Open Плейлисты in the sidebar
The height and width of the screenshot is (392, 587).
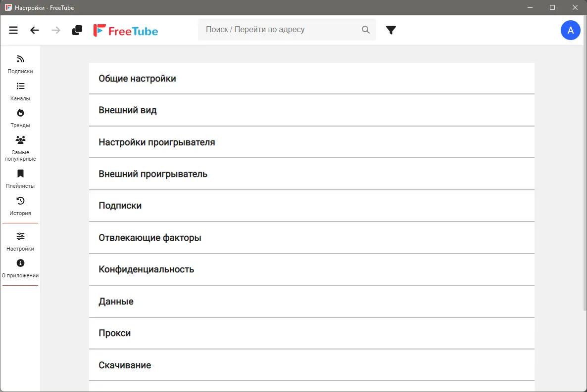[x=20, y=179]
